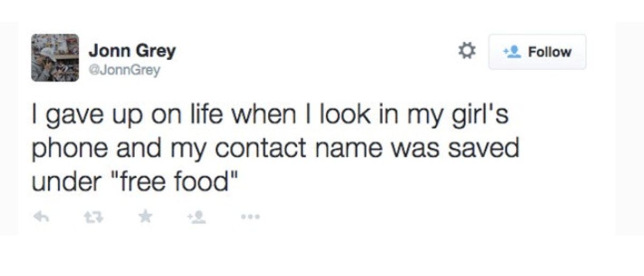Open the @JonnGrey handle link
The height and width of the screenshot is (276, 644).
(124, 70)
